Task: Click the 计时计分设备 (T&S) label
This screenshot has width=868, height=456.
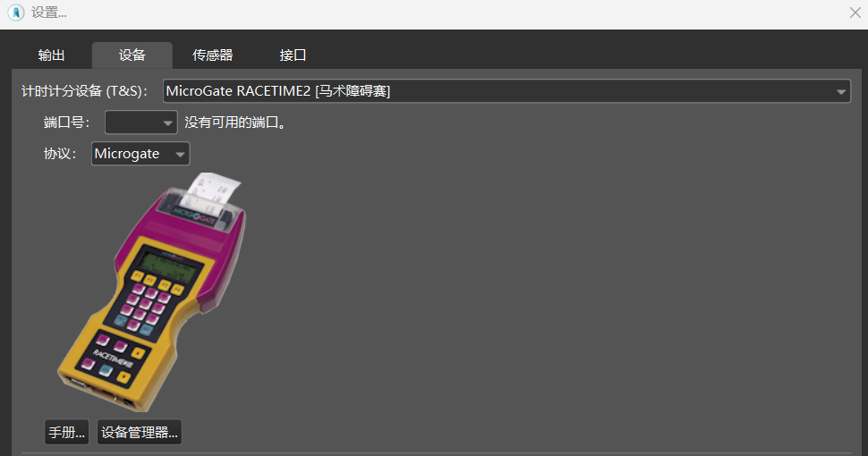Action: tap(84, 91)
